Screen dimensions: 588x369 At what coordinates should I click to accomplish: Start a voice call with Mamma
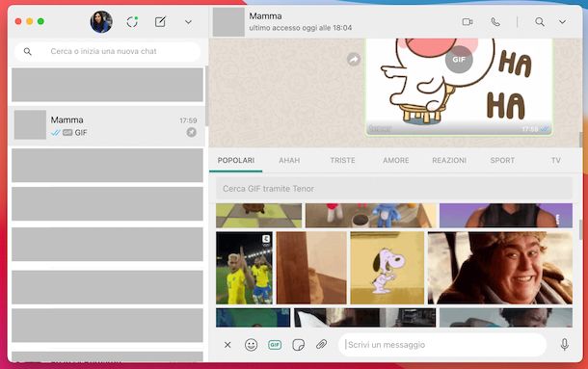click(495, 22)
